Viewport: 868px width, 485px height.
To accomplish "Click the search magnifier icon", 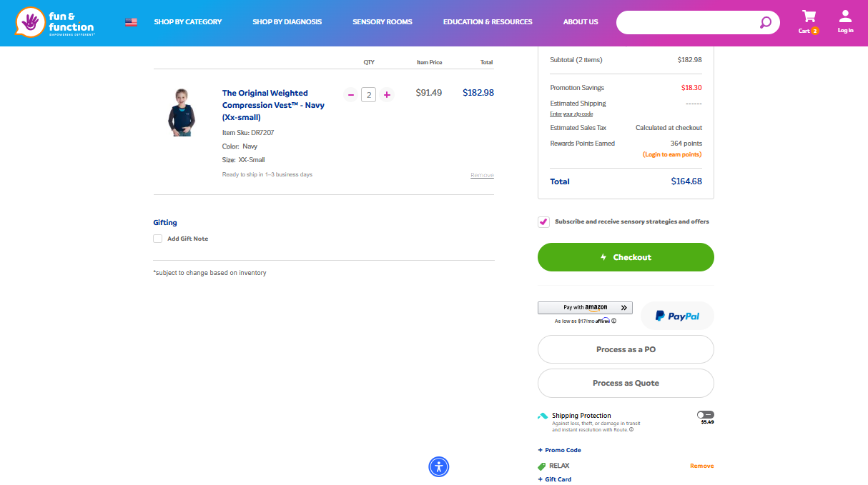I will click(x=765, y=22).
